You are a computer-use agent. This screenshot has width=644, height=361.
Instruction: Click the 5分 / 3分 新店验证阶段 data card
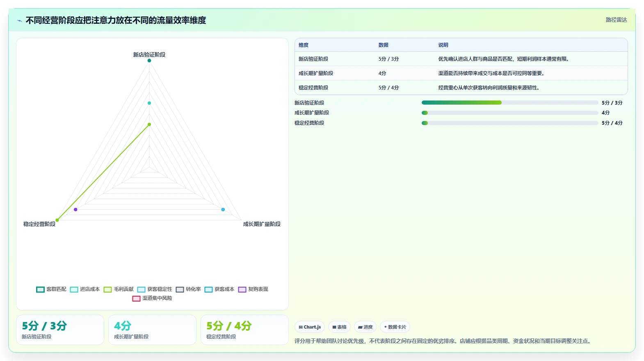60,330
